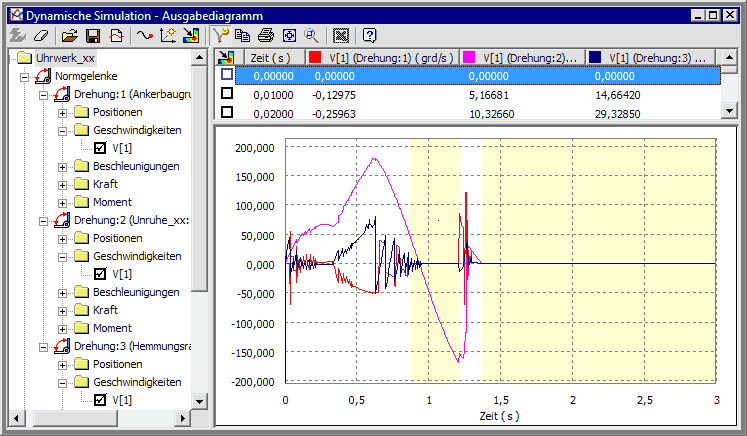Click the help question mark icon
This screenshot has width=747, height=436.
tap(369, 35)
